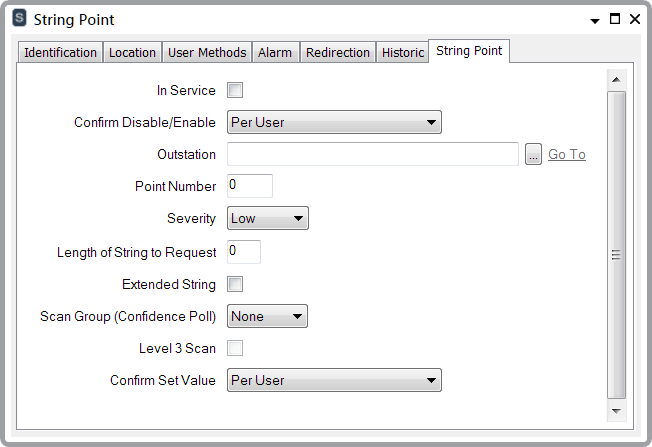Open the User Methods tab
The image size is (652, 447).
207,53
